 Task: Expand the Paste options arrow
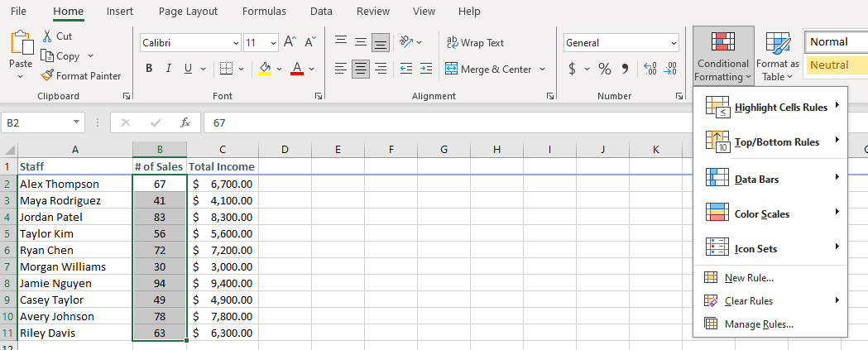pos(21,76)
